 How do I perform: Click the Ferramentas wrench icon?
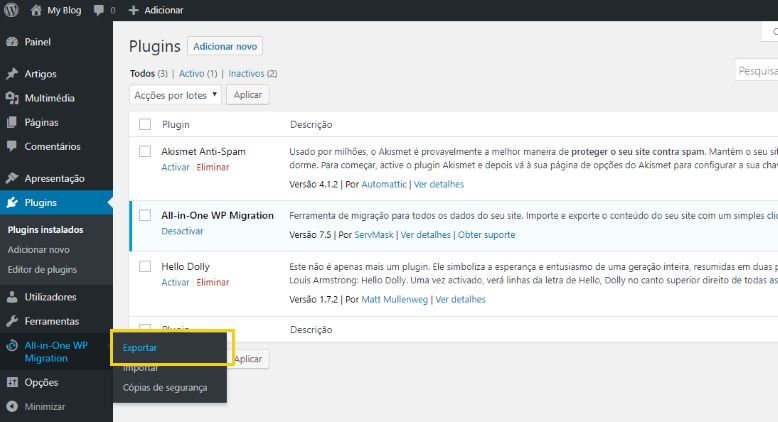[x=12, y=321]
